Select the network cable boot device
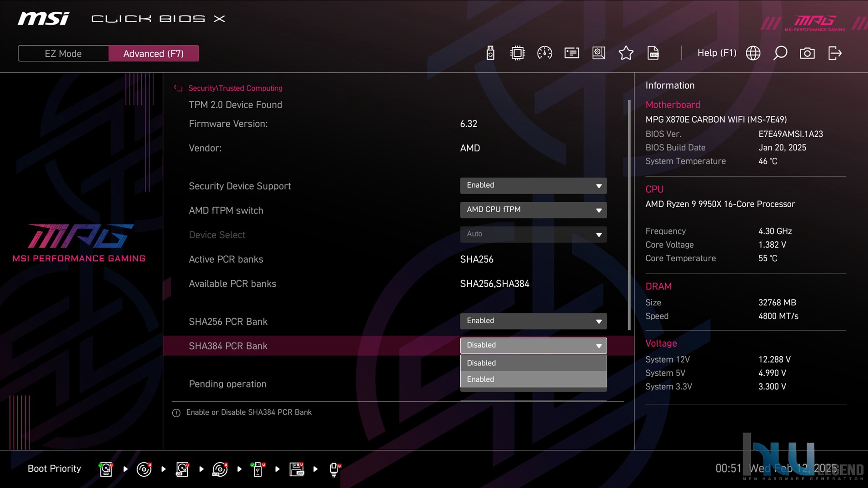868x488 pixels. (x=334, y=469)
